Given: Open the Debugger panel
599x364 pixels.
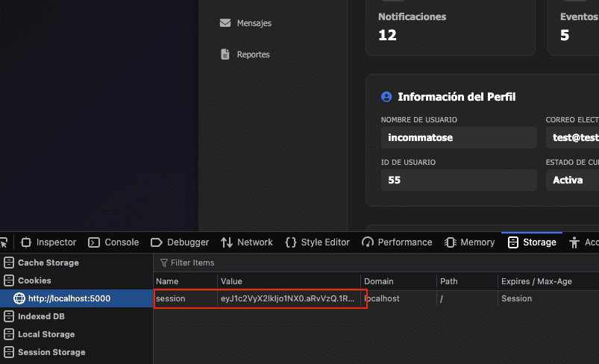Looking at the screenshot, I should click(x=180, y=242).
